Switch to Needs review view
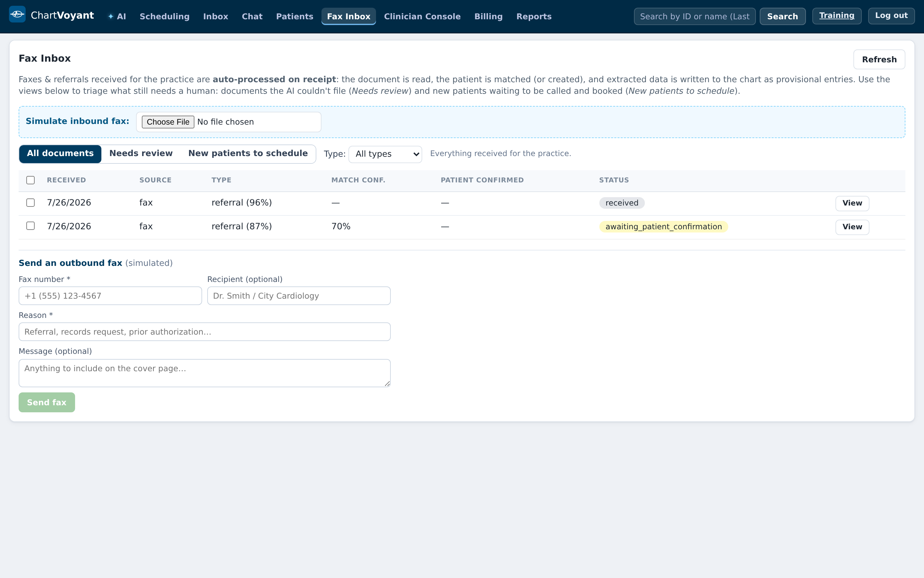Screen dimensions: 924x578 coord(141,154)
